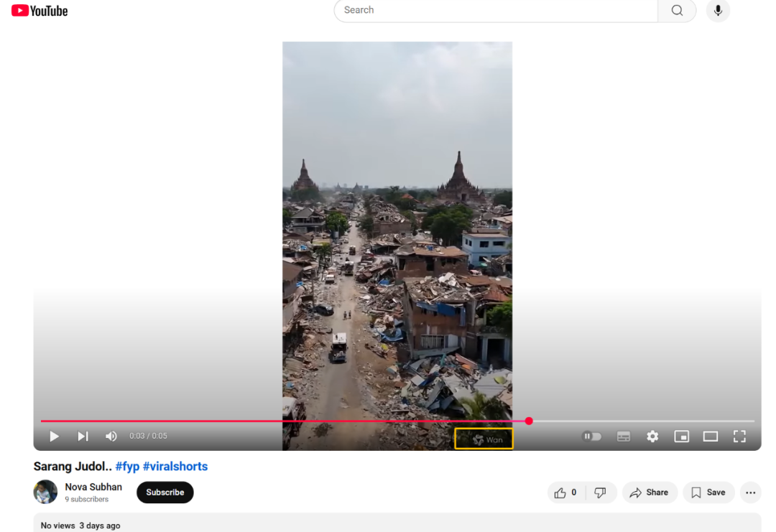Click the #viralshorts hashtag link
The height and width of the screenshot is (532, 776).
click(x=175, y=467)
